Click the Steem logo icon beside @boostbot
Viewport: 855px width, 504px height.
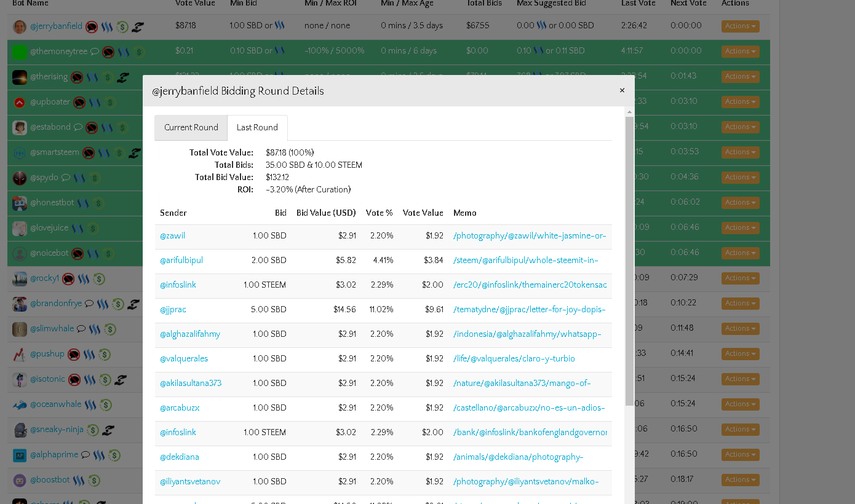pyautogui.click(x=79, y=480)
